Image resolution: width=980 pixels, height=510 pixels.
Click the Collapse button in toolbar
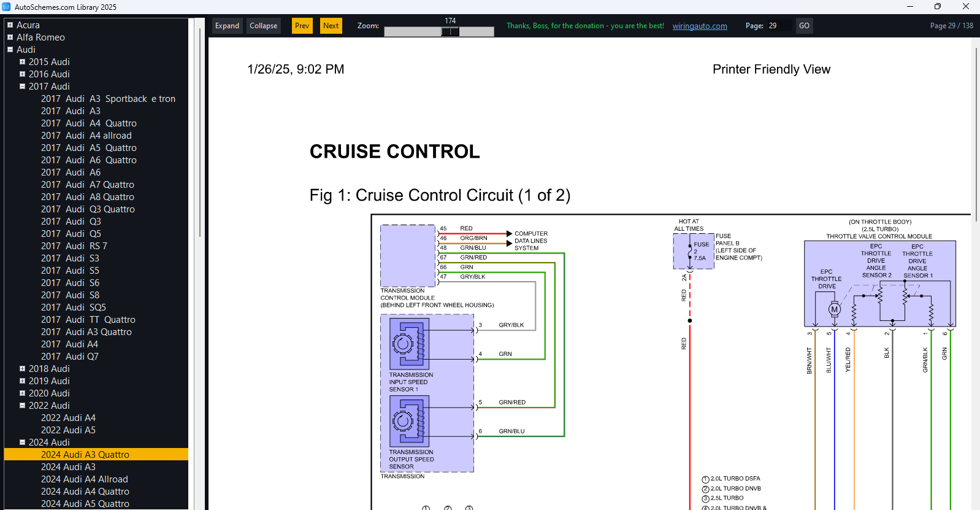click(x=264, y=26)
